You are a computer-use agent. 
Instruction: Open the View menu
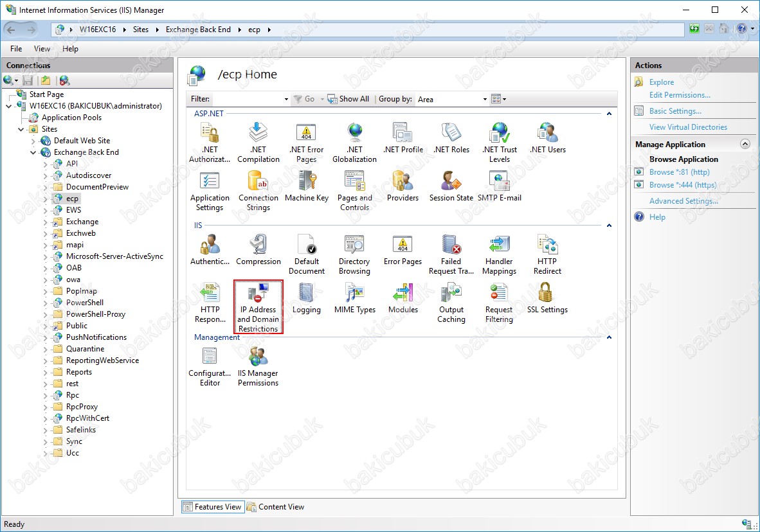[x=42, y=48]
